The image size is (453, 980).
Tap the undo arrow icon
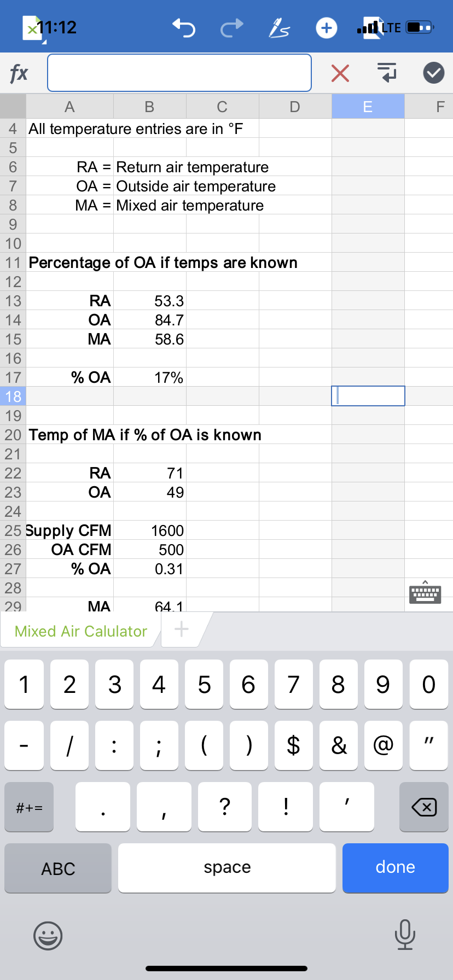184,27
